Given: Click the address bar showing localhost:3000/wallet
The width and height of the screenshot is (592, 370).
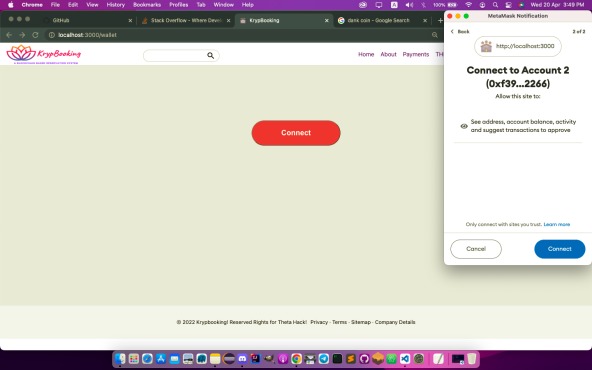Looking at the screenshot, I should [242, 35].
